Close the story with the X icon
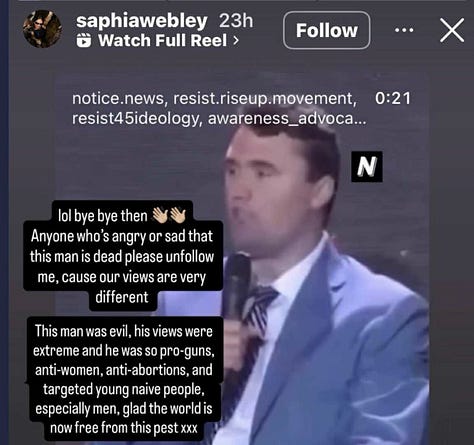The height and width of the screenshot is (445, 474). 452,30
